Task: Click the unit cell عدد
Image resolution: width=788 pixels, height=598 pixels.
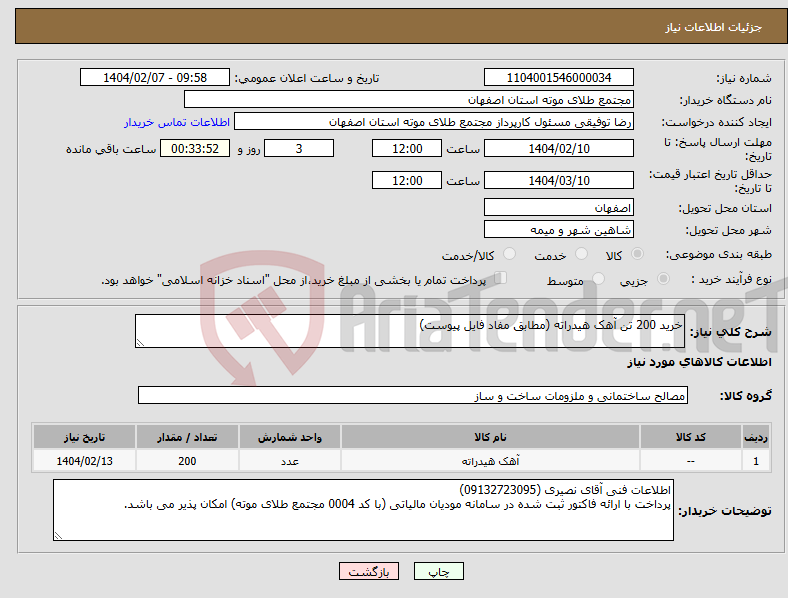Action: pos(290,460)
